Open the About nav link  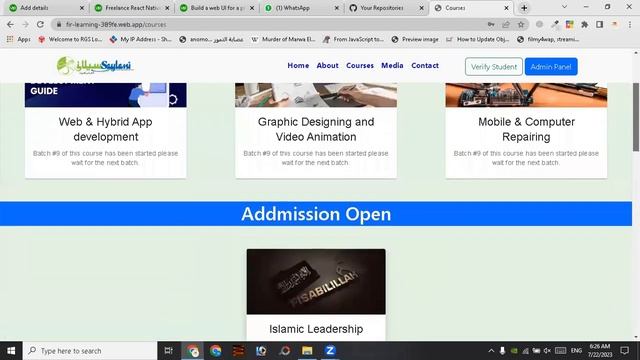(x=327, y=65)
